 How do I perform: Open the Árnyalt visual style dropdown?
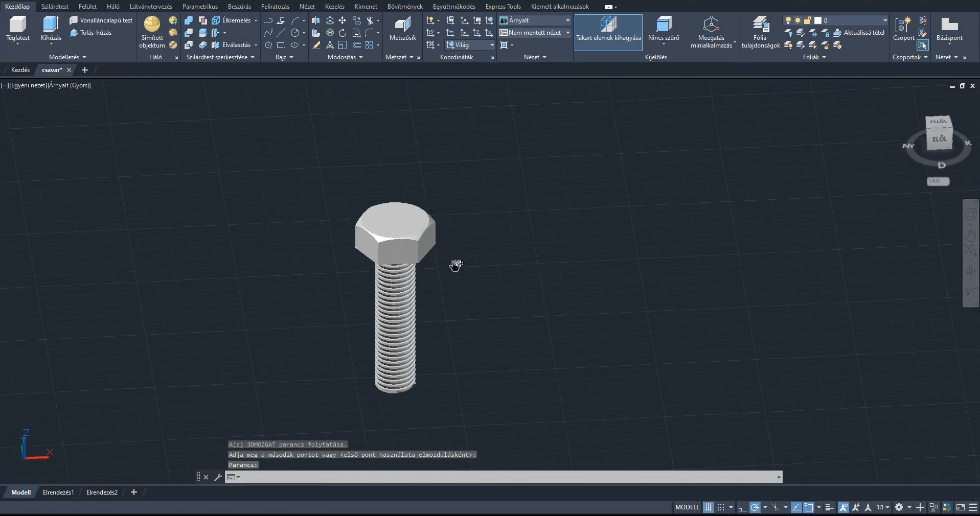point(535,20)
